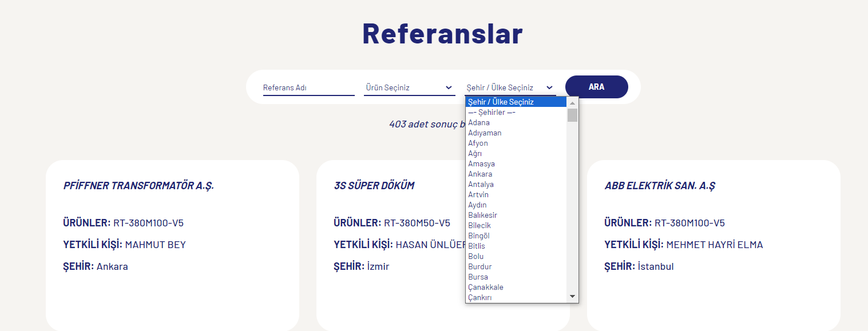Pick Amasya from the city list
The height and width of the screenshot is (331, 868).
coord(516,163)
